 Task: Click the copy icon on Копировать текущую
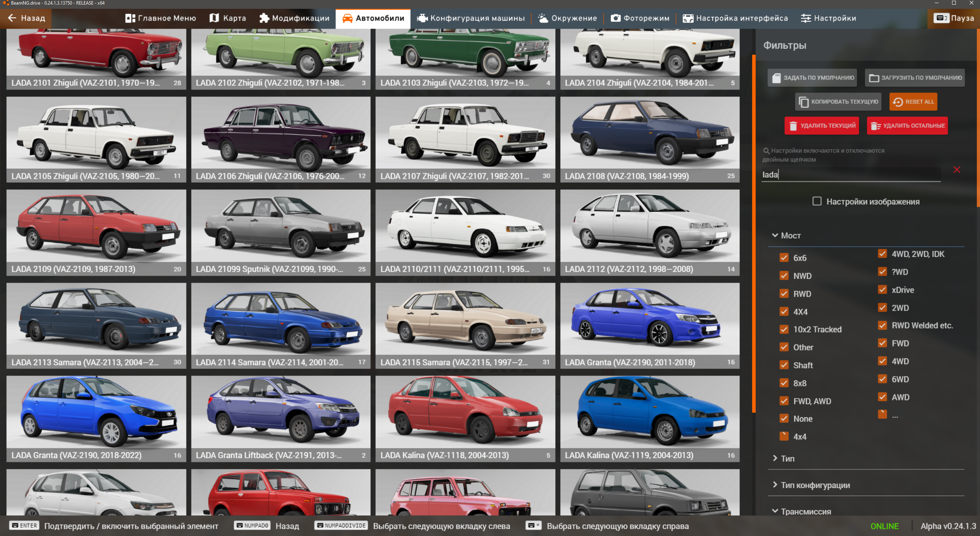click(x=803, y=102)
